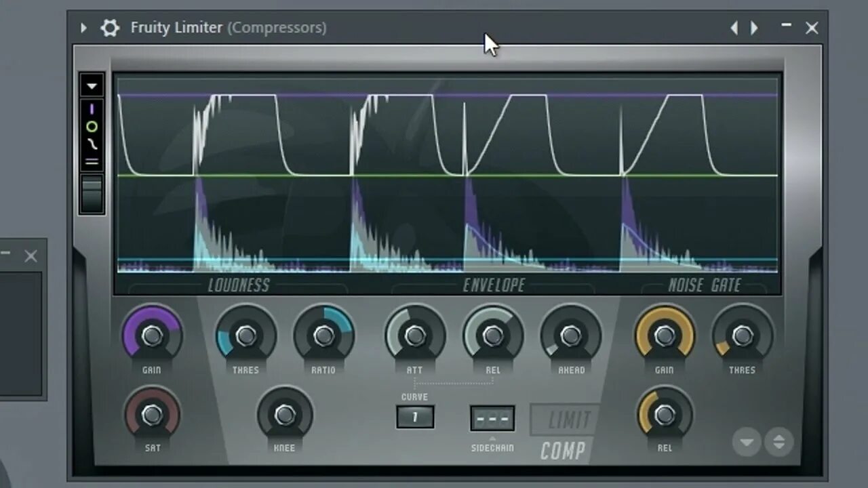The image size is (868, 488).
Task: Switch to COMP mode
Action: (x=564, y=450)
